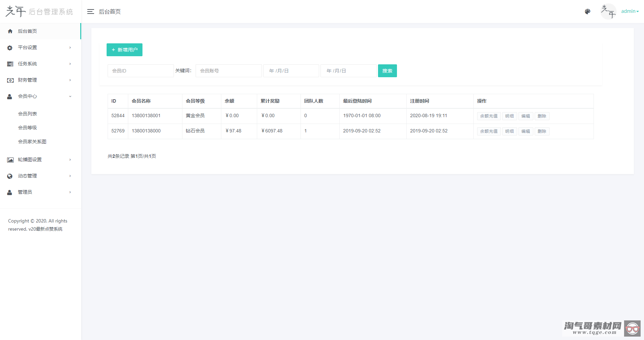Click the globe icon for 动态管理

10,176
